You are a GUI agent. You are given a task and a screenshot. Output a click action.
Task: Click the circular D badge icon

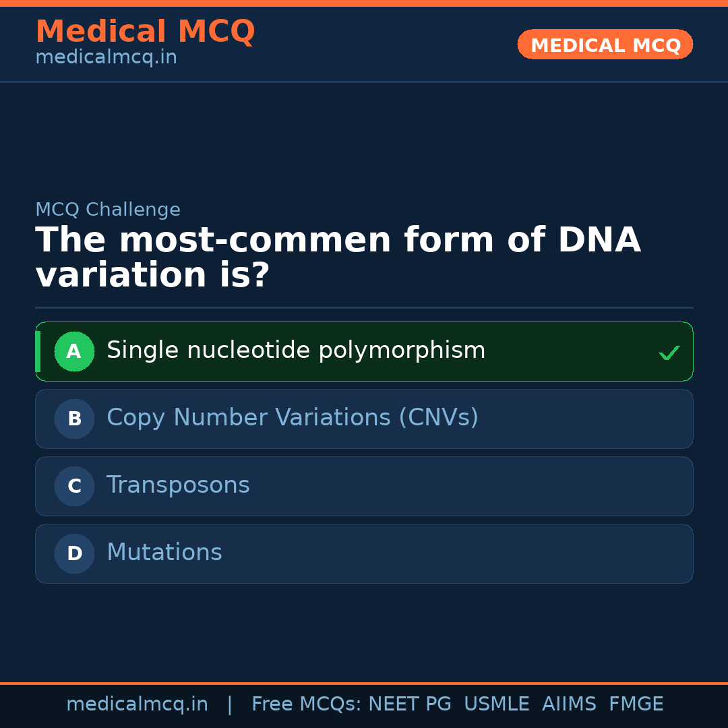(74, 553)
